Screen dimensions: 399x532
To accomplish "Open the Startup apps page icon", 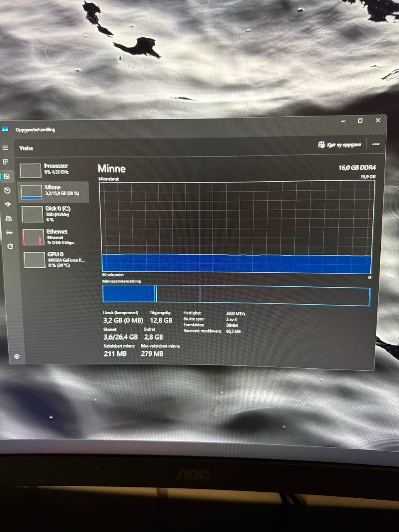I will coord(8,204).
